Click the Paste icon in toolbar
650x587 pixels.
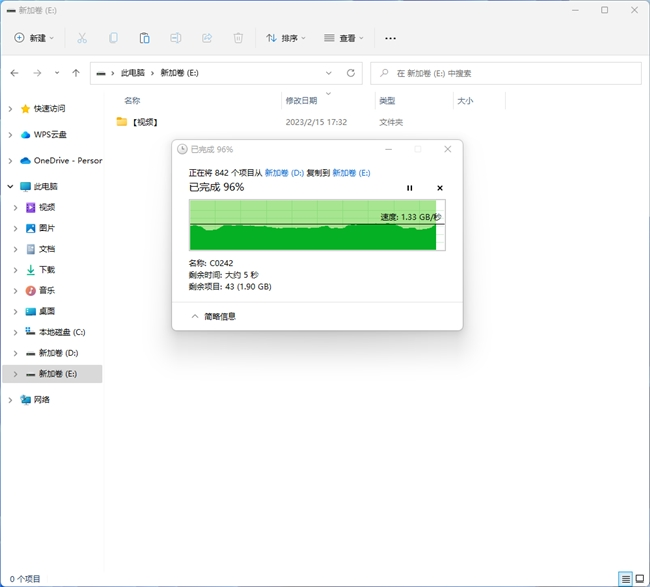(x=144, y=38)
